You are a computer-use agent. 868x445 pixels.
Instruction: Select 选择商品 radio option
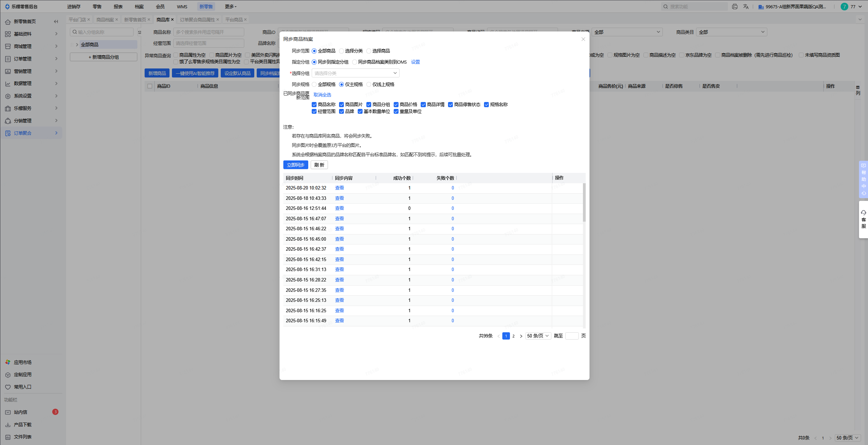[x=369, y=51]
